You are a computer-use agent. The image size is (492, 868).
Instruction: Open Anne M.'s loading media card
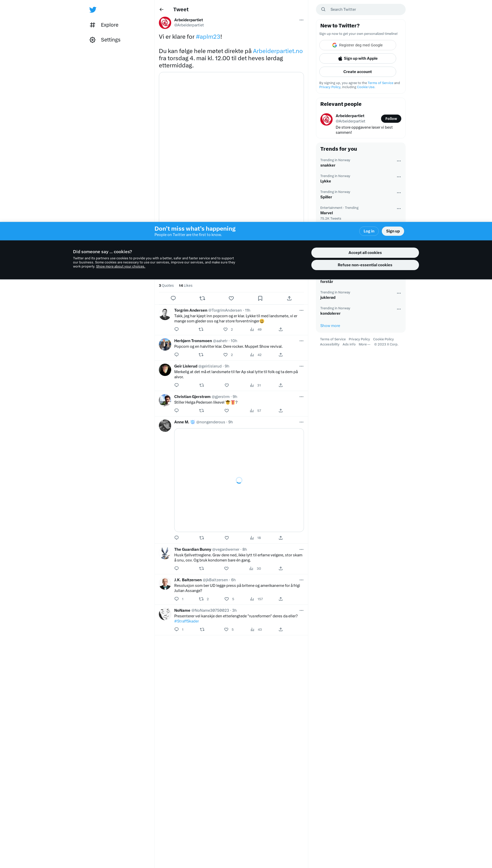(x=239, y=480)
